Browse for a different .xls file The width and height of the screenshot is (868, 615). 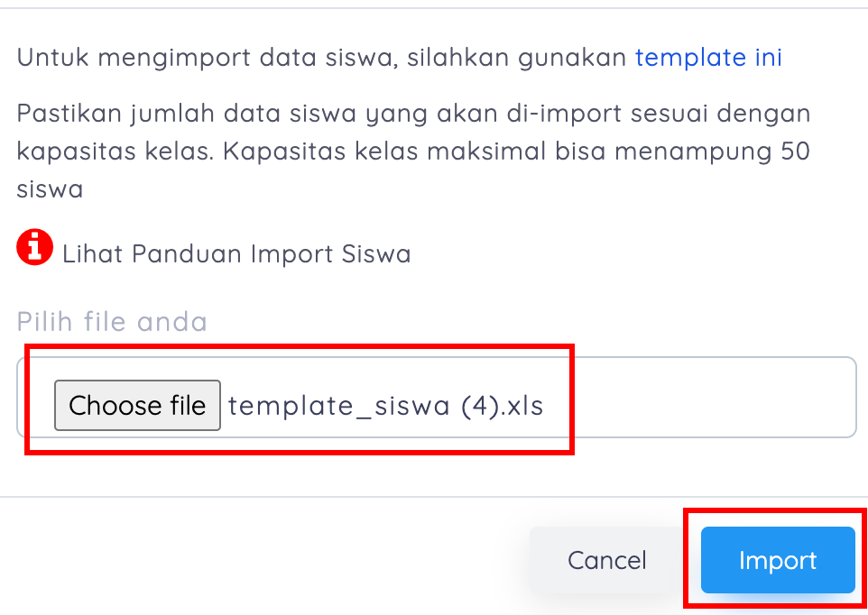(137, 405)
